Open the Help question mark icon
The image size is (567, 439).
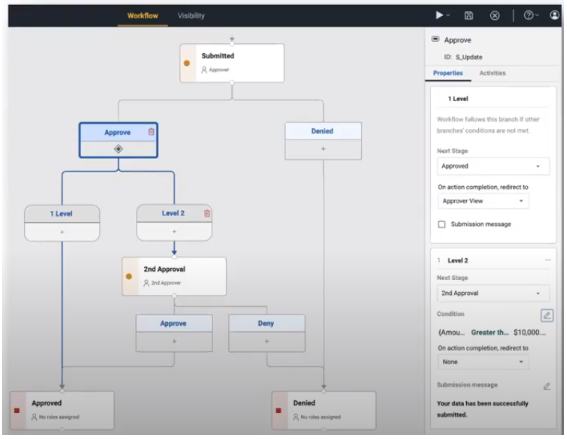pos(528,15)
